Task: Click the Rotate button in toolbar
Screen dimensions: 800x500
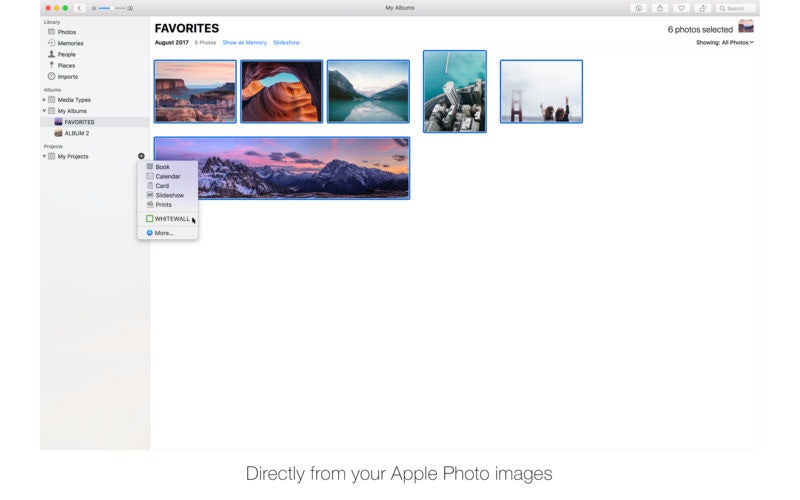Action: 703,8
